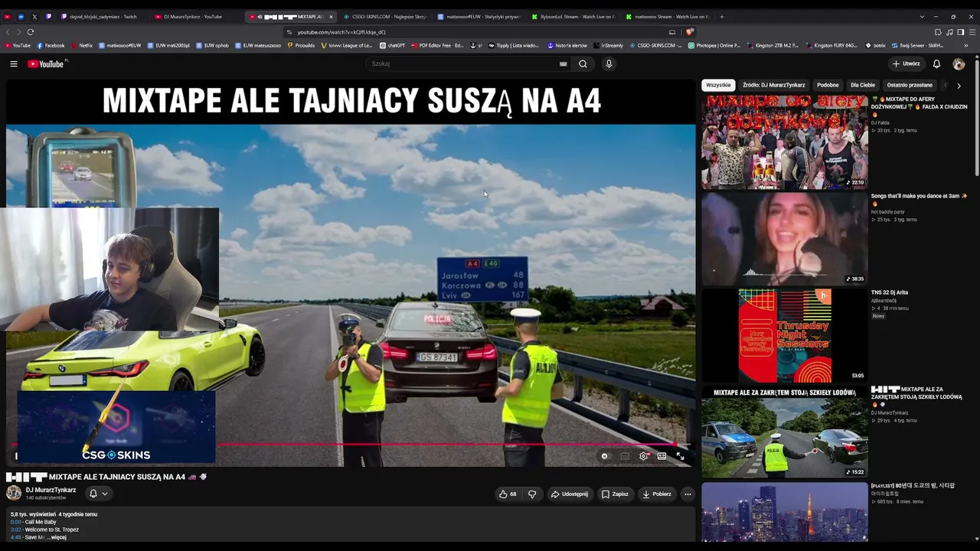This screenshot has width=980, height=551.
Task: Open the YouTube guide hamburger menu
Action: [14, 64]
